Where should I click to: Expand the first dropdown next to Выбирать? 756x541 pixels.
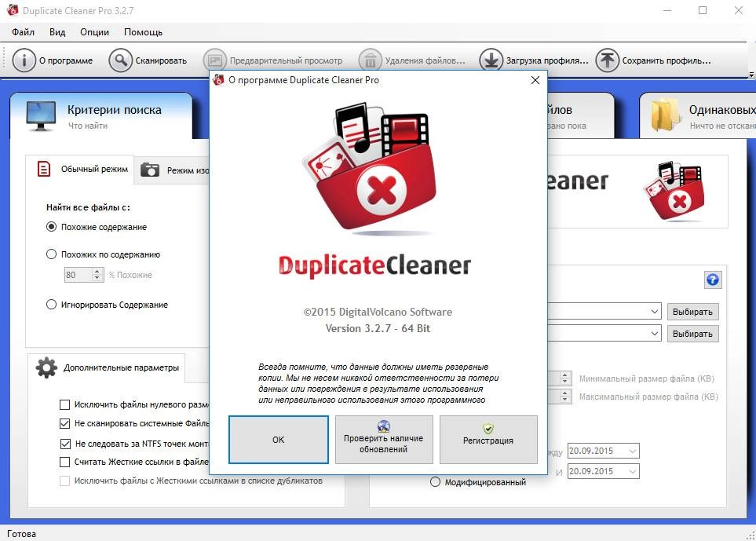[654, 312]
